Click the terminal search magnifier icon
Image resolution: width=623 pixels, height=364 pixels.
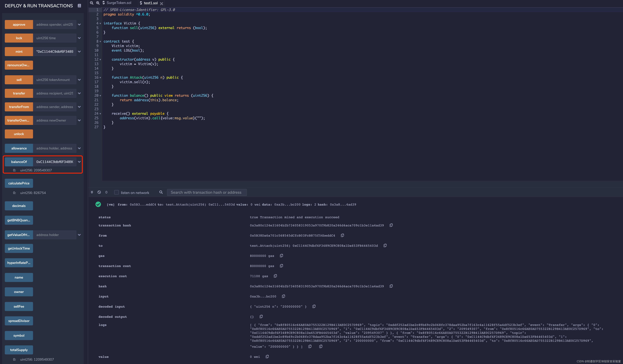pos(161,192)
